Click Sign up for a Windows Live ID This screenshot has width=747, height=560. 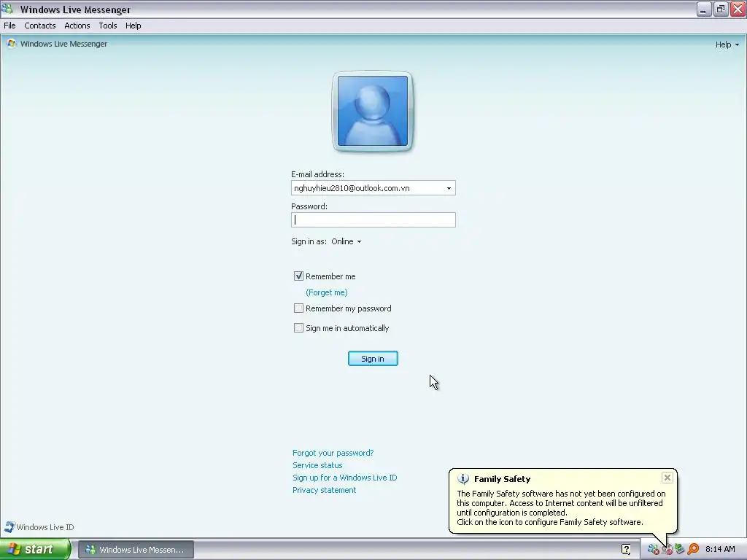pyautogui.click(x=344, y=478)
